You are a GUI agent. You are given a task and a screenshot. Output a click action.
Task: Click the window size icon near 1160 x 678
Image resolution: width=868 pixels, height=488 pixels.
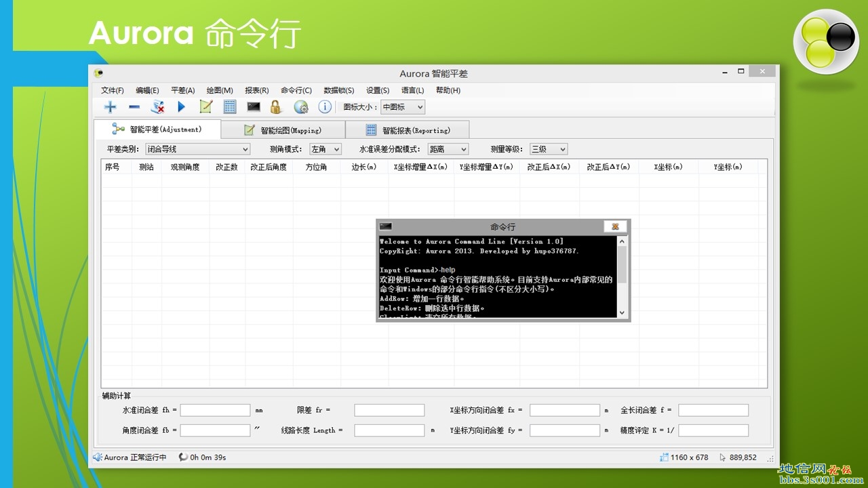[x=664, y=457]
